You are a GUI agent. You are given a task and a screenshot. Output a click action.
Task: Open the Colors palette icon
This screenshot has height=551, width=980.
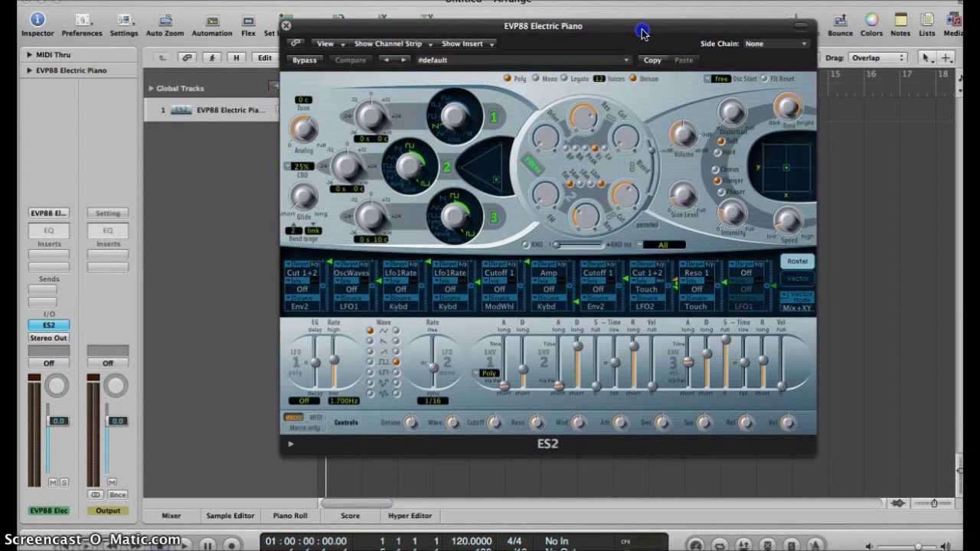[x=871, y=25]
